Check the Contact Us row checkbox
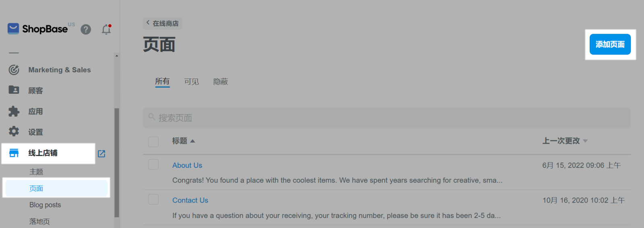 (153, 199)
